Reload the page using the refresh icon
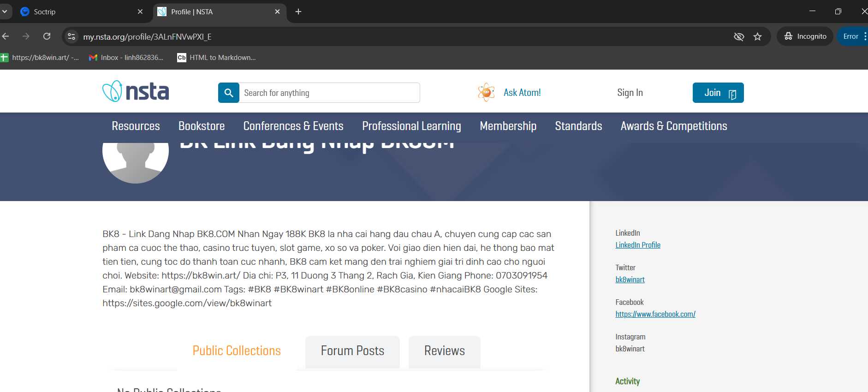Image resolution: width=868 pixels, height=392 pixels. [47, 36]
